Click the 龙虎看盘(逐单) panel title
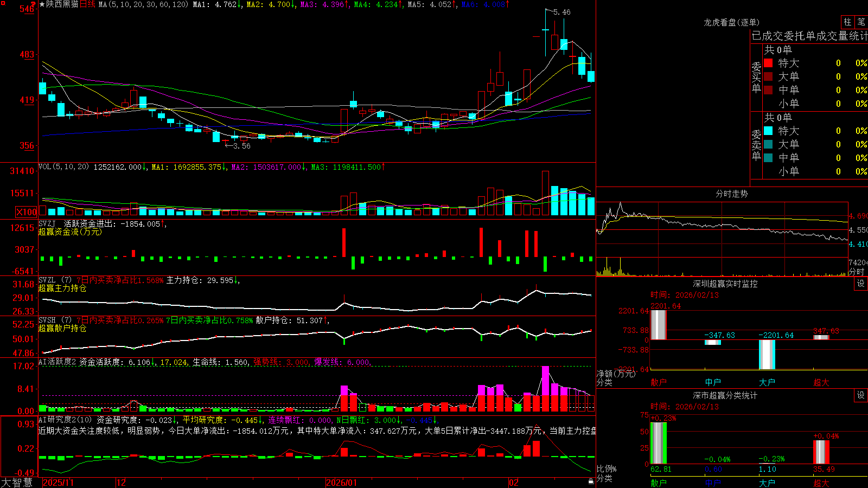Viewport: 868px width, 488px height. 731,22
